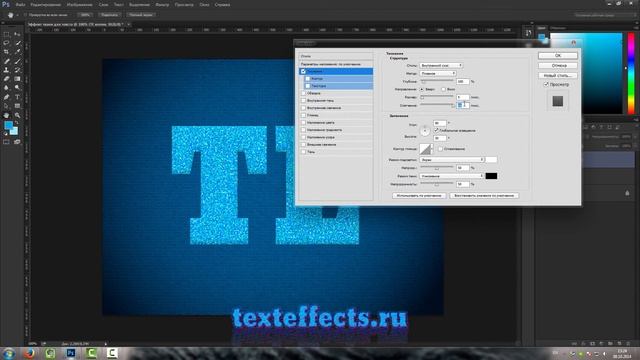The height and width of the screenshot is (360, 640).
Task: Open the Режим подсветки dropdown
Action: (452, 160)
